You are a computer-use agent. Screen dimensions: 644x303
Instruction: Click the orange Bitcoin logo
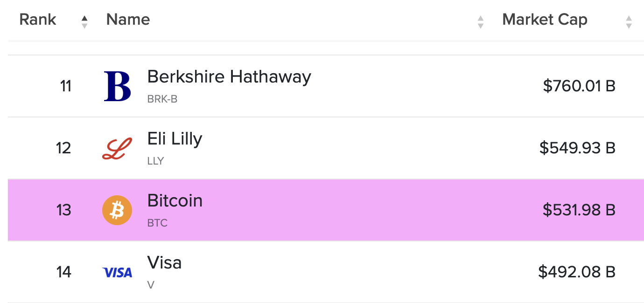[117, 210]
